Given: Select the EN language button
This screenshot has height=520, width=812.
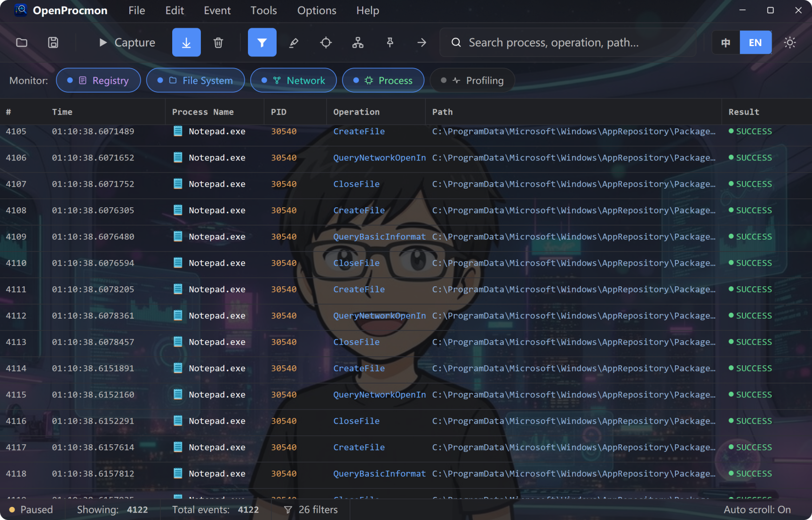Looking at the screenshot, I should click(x=756, y=42).
